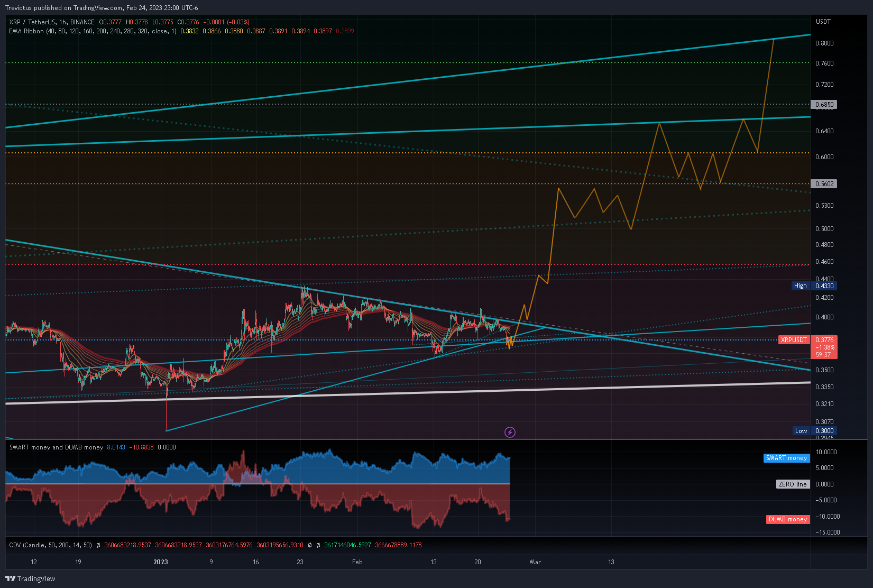873x588 pixels.
Task: Click the 0.3776 current price value tag
Action: (x=824, y=340)
